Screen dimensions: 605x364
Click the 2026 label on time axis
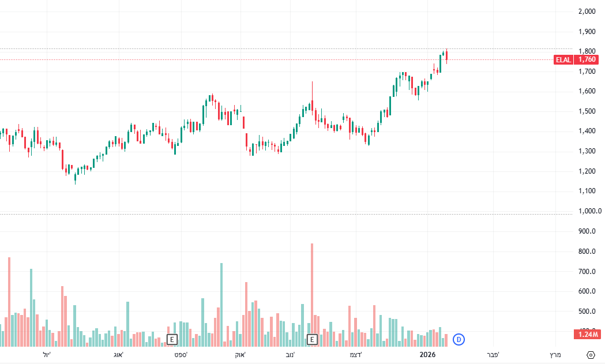point(427,354)
